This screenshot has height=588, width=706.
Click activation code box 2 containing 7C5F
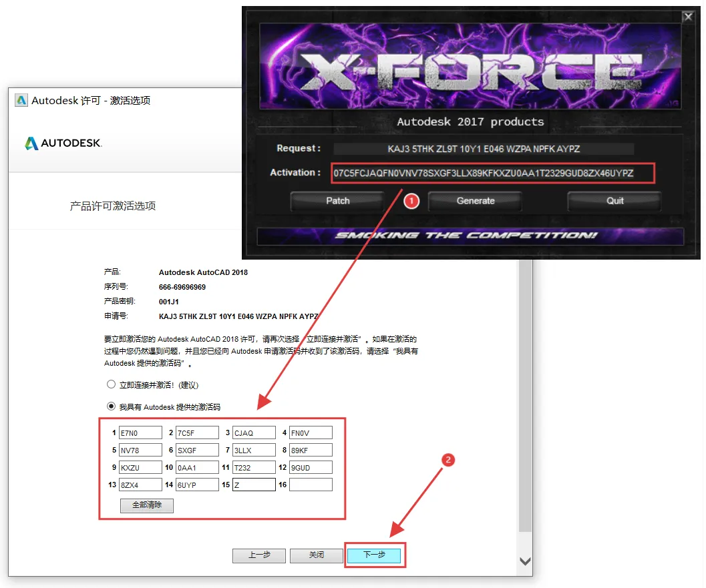click(x=197, y=432)
